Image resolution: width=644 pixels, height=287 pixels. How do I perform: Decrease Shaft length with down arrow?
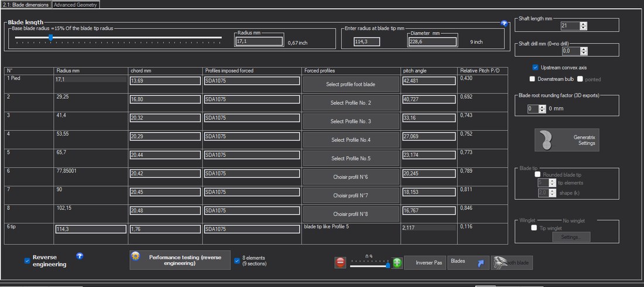coord(584,28)
